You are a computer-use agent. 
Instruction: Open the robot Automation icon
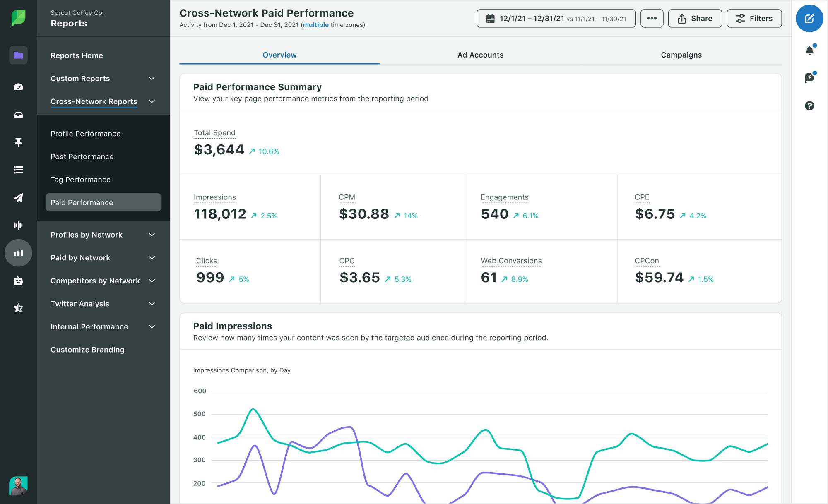click(x=18, y=281)
